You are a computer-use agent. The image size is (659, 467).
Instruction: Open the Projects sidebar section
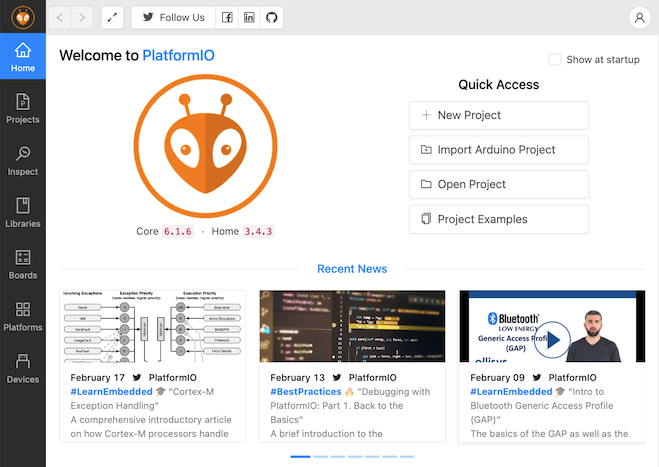click(22, 109)
